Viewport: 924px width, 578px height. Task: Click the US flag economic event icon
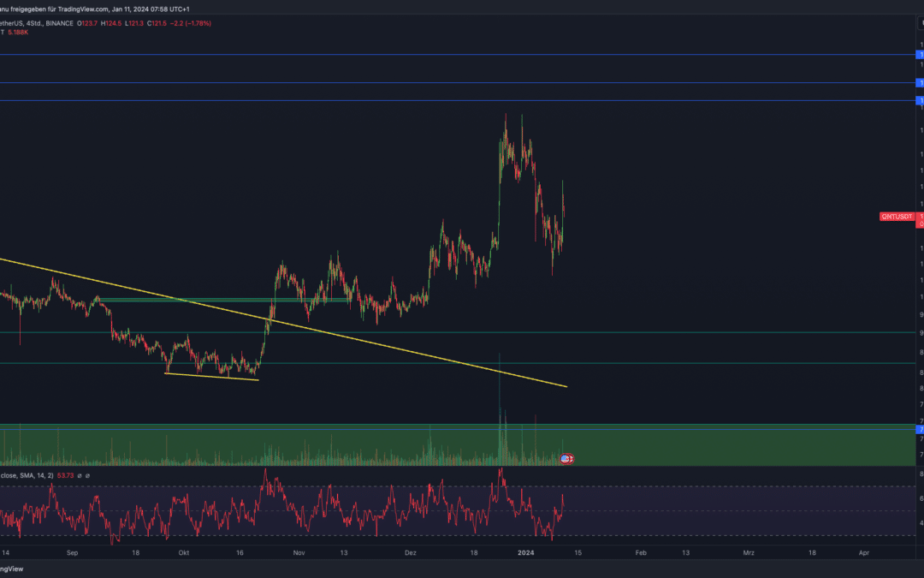pos(566,458)
